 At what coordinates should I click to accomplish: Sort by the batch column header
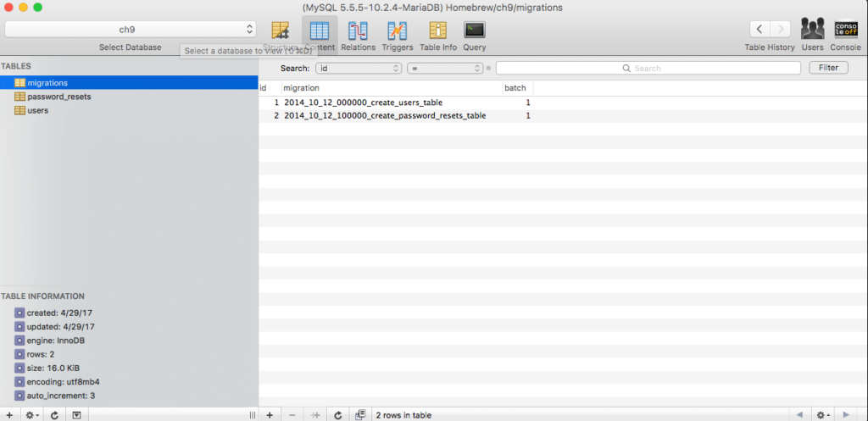pyautogui.click(x=518, y=88)
